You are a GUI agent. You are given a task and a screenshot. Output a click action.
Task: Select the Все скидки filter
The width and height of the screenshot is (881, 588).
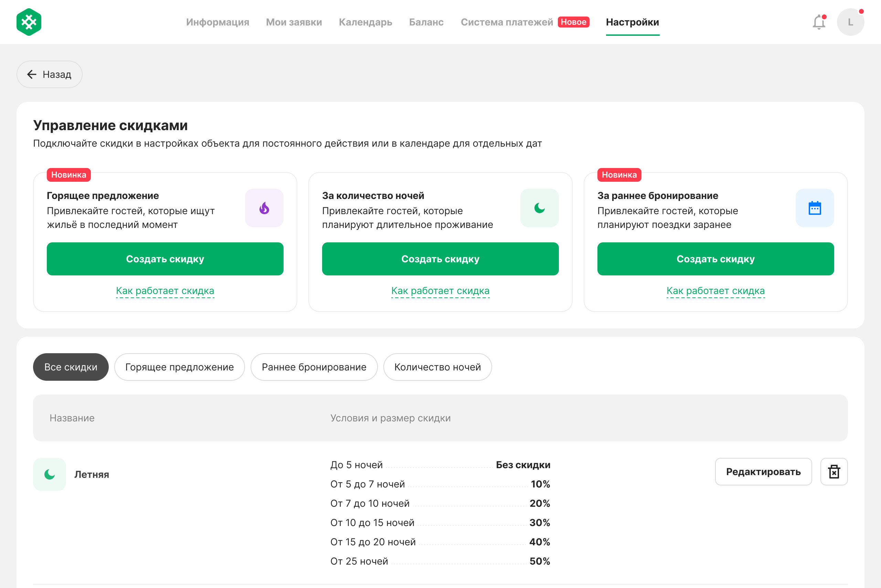pos(71,367)
